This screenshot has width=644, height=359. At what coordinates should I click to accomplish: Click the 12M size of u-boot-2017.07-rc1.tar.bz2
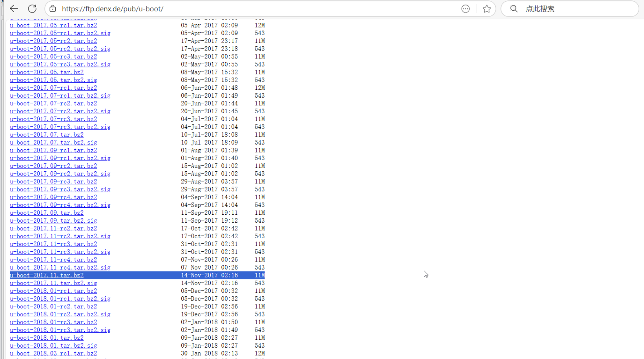pyautogui.click(x=260, y=88)
